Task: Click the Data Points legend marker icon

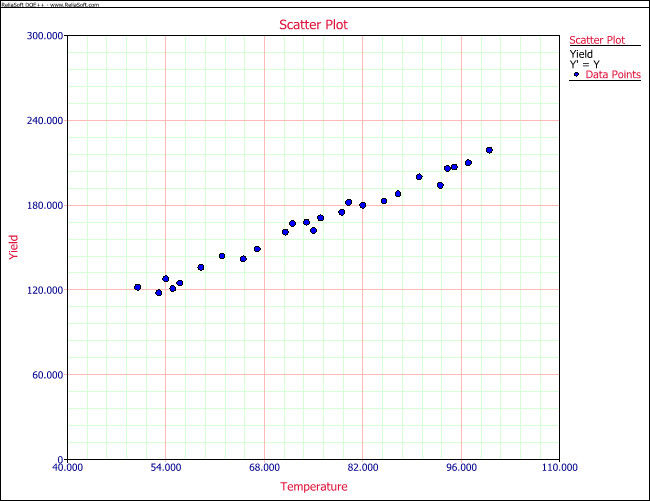Action: tap(577, 75)
